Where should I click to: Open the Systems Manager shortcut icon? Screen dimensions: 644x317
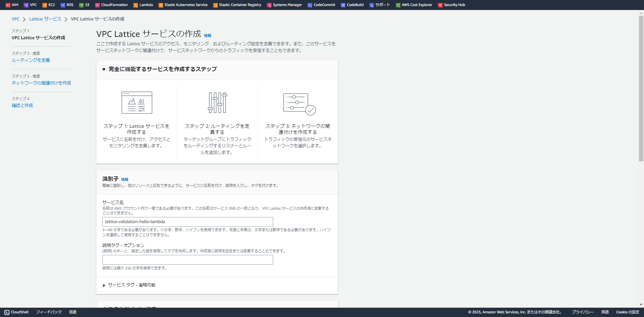(x=269, y=5)
